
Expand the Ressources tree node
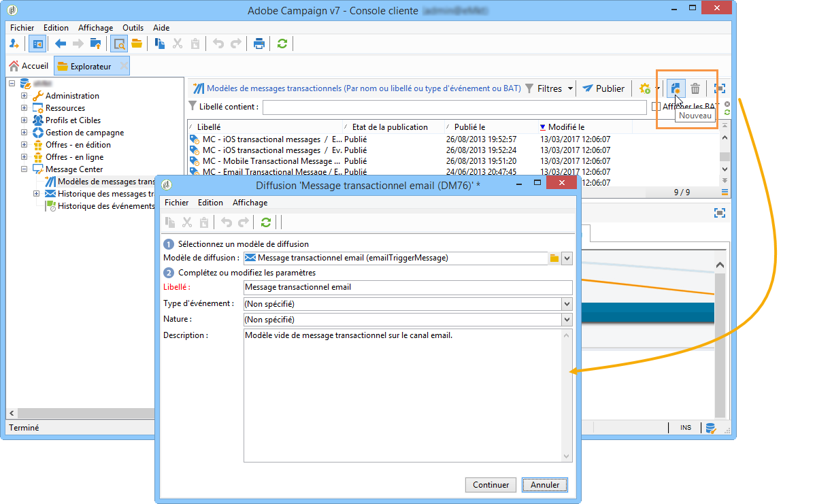[24, 107]
